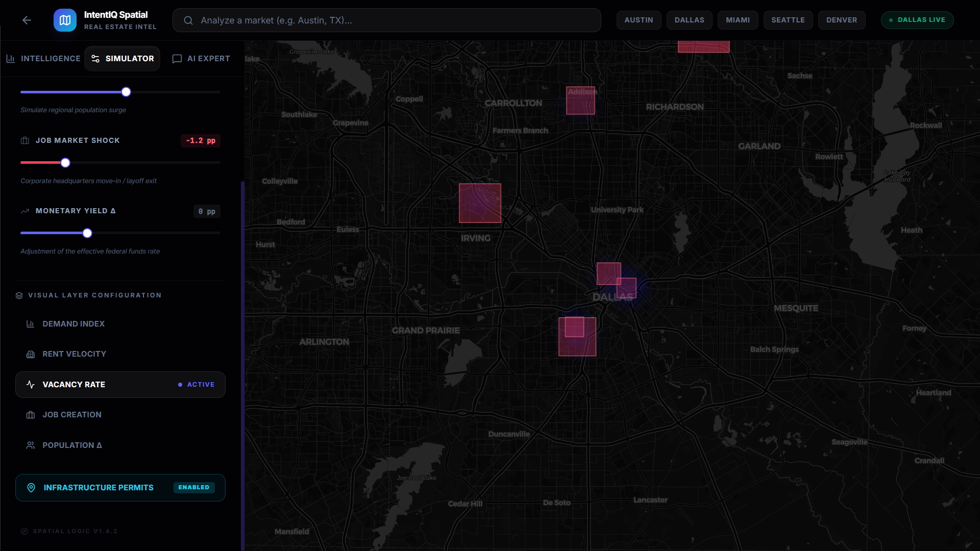This screenshot has height=551, width=980.
Task: Click the Visual Layer Configuration layers icon
Action: [x=19, y=295]
